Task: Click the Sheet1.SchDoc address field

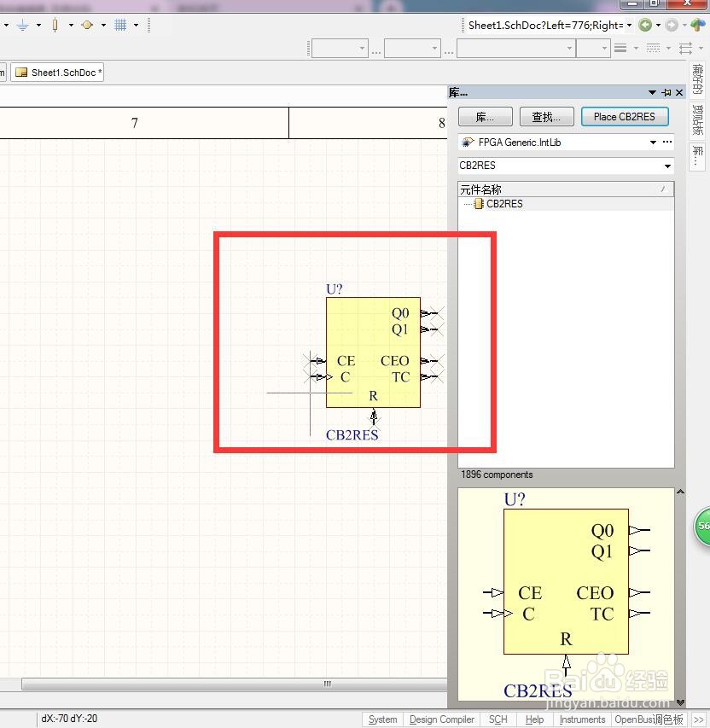Action: click(545, 25)
